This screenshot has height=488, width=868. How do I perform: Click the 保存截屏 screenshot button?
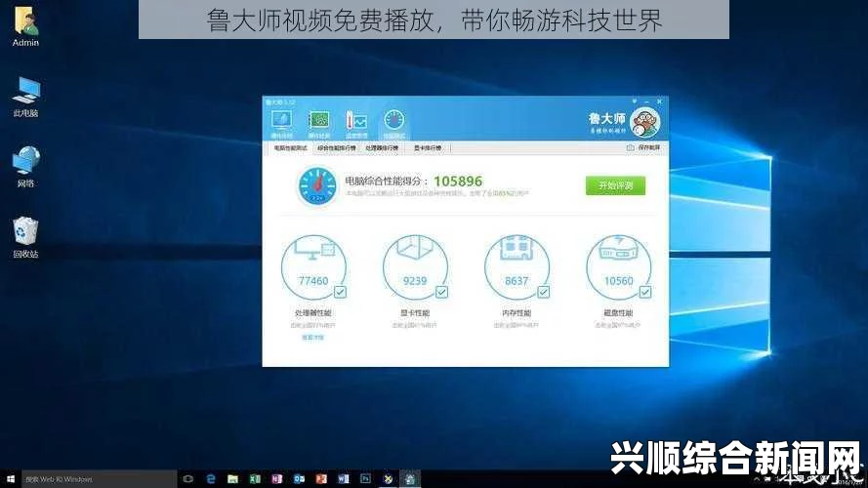pos(643,147)
